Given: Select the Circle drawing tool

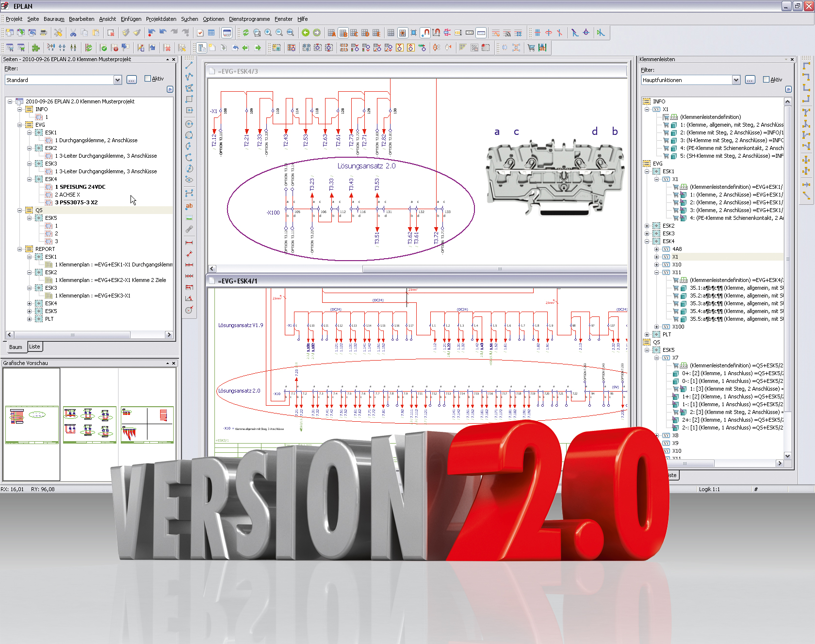Looking at the screenshot, I should click(189, 124).
